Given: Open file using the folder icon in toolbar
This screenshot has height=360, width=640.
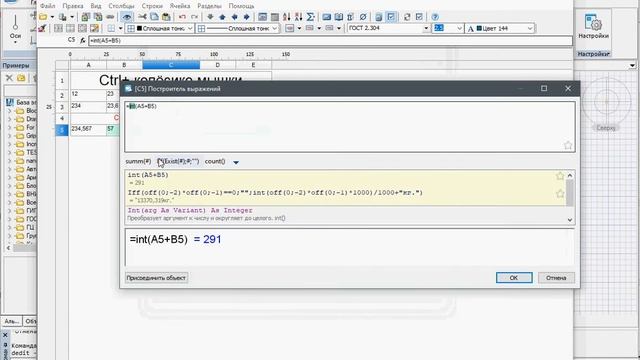Looking at the screenshot, I should click(43, 17).
